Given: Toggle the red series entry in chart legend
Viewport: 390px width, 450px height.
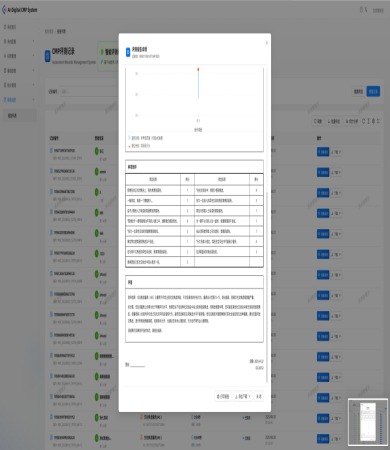Looking at the screenshot, I should [139, 146].
